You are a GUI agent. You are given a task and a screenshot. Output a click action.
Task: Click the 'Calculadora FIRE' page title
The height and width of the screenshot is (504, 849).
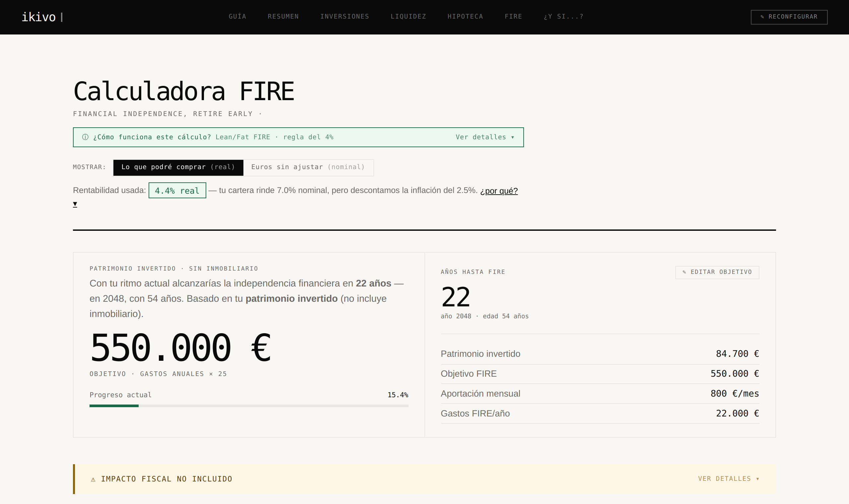click(x=184, y=92)
